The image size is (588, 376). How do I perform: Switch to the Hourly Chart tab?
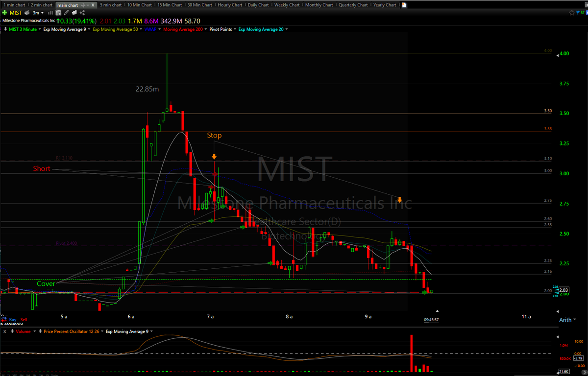click(x=230, y=5)
